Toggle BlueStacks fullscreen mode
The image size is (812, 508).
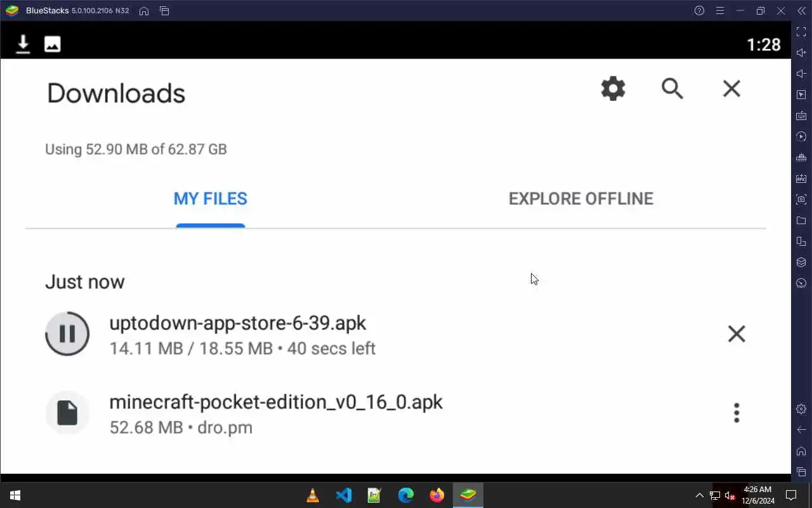[801, 32]
